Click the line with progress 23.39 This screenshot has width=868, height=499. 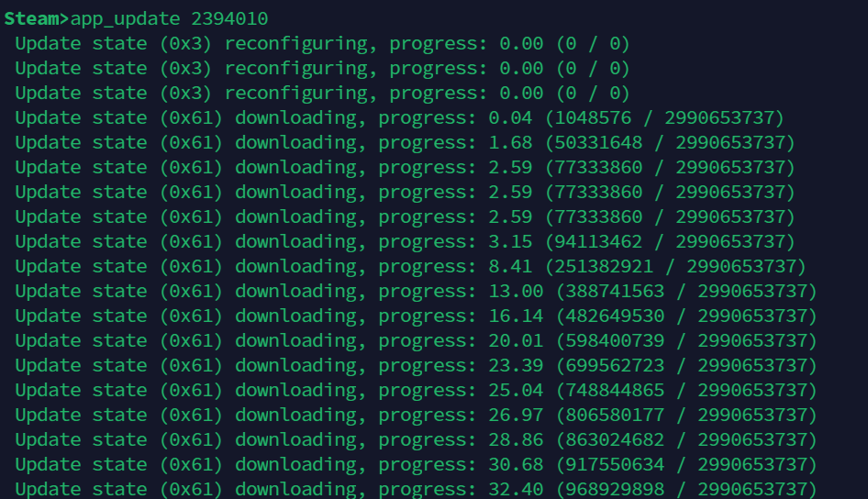tap(417, 366)
